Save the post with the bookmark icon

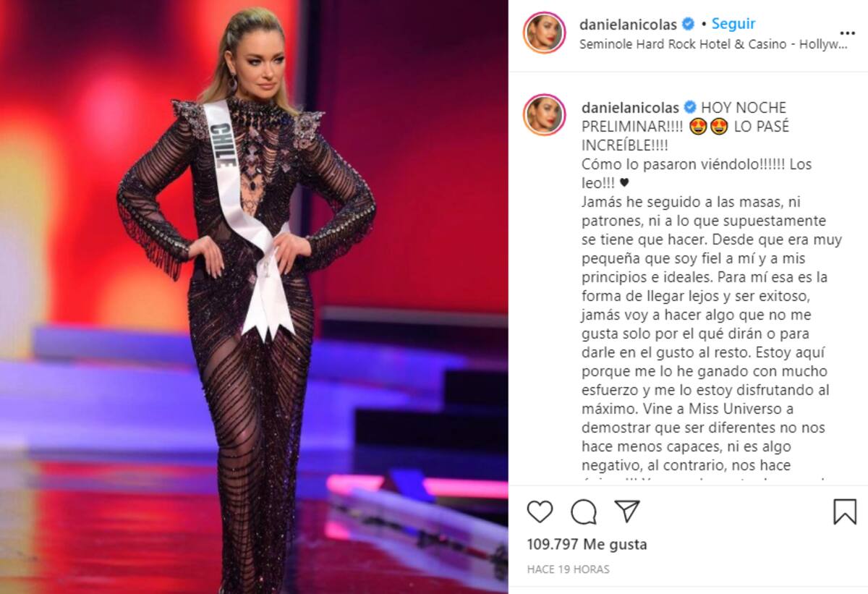coord(844,512)
